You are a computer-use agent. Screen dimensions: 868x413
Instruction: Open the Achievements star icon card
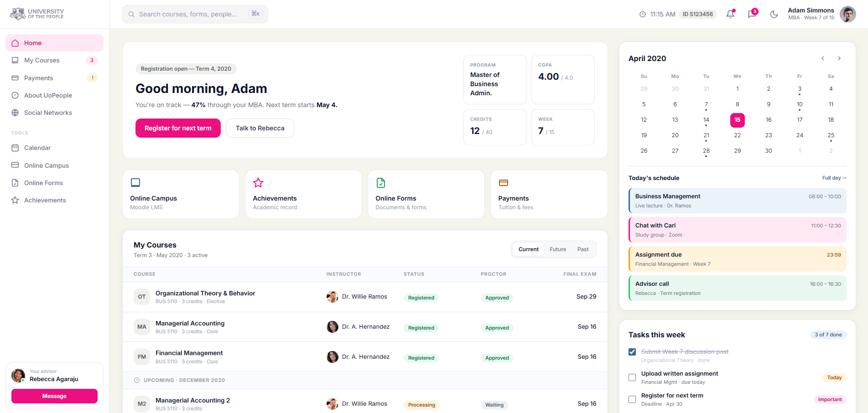[303, 194]
